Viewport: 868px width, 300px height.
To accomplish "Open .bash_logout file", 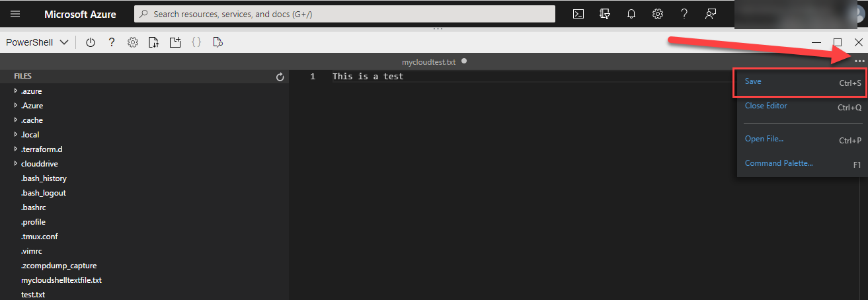I will 44,193.
